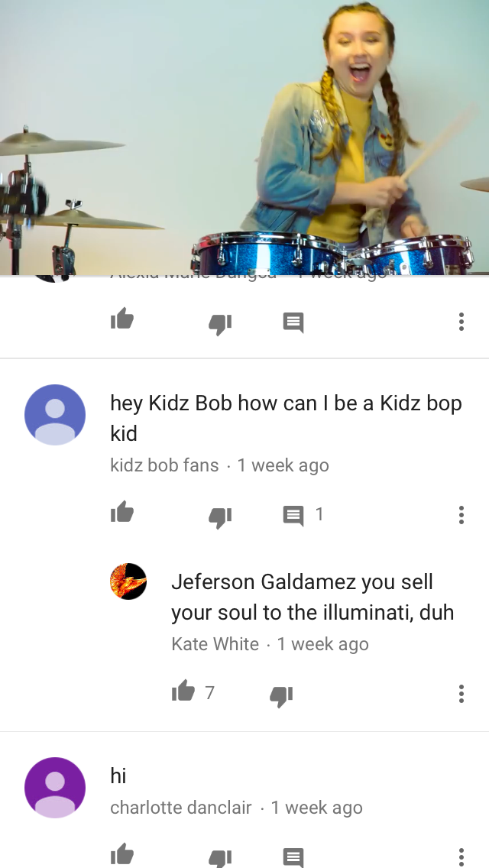This screenshot has width=489, height=868.
Task: Open replies on kidz bob fans comment
Action: pos(303,515)
